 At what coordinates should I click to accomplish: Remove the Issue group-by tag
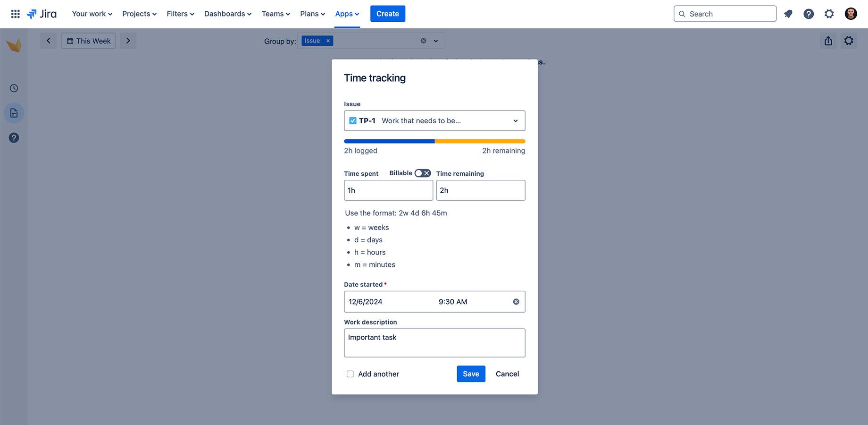tap(328, 41)
